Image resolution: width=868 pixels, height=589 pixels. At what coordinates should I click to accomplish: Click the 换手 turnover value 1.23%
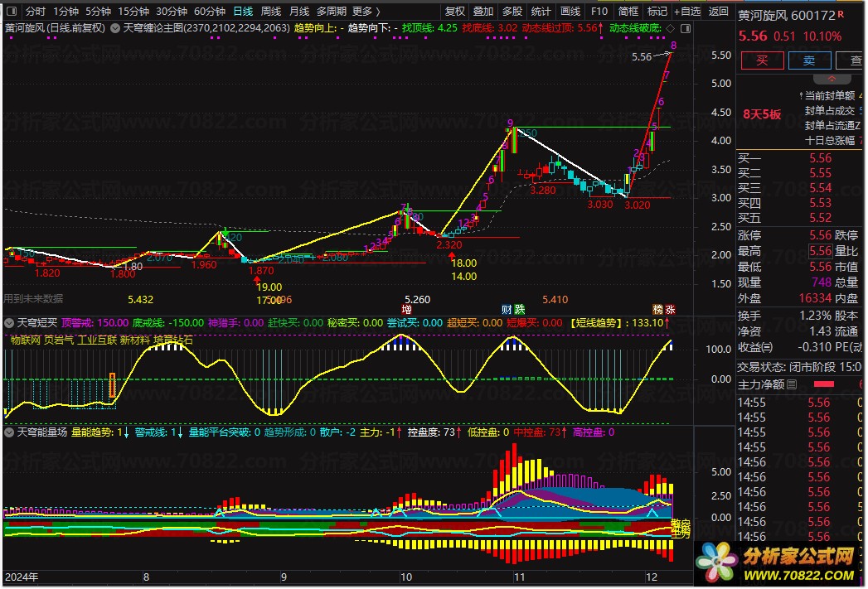[x=816, y=316]
